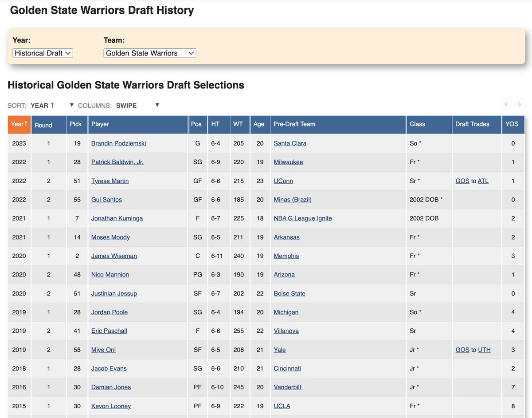Sort table by the Year column header
The image size is (532, 418).
click(x=19, y=124)
